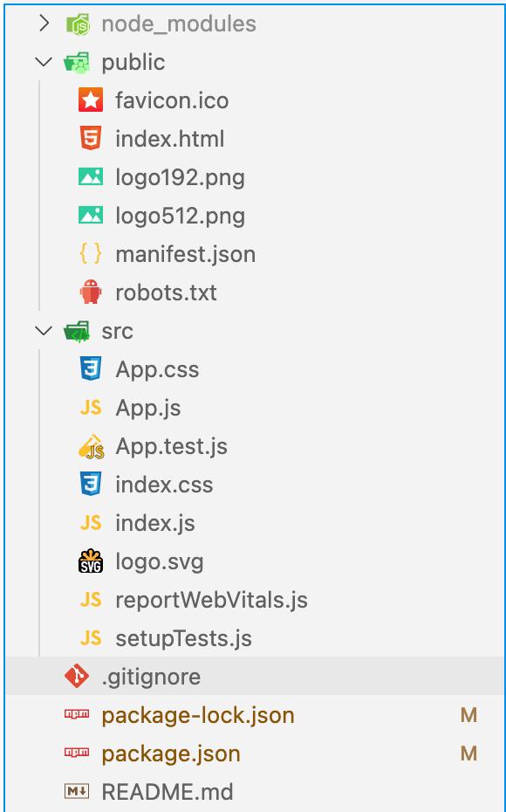Click the red robot icon of robots.txt
The height and width of the screenshot is (812, 506).
coord(91,292)
